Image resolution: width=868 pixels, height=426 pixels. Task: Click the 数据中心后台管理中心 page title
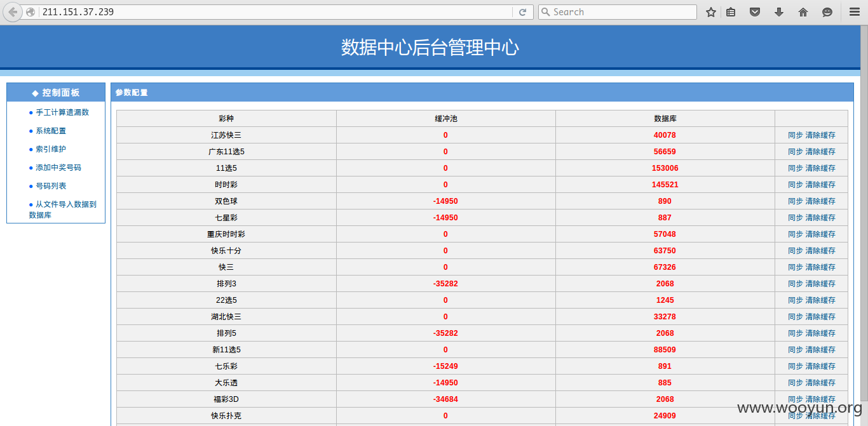click(x=430, y=48)
